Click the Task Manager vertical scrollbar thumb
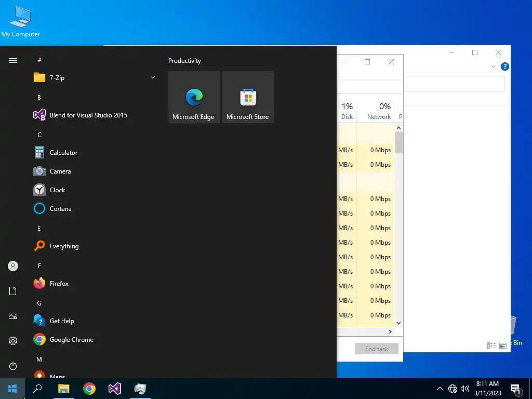 point(398,142)
